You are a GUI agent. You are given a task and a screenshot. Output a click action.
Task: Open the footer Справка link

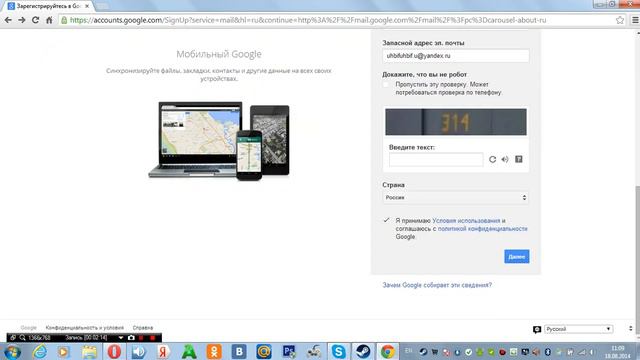(143, 328)
